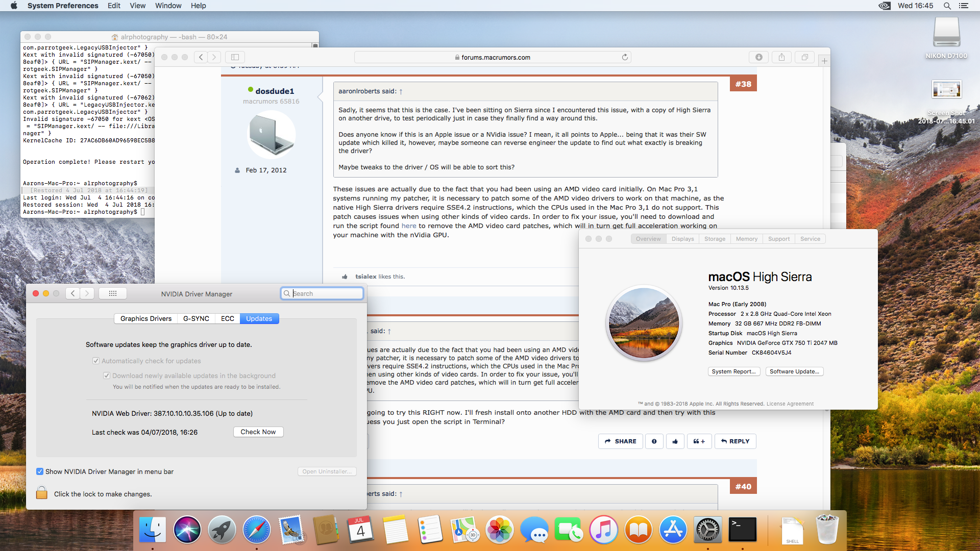
Task: Show all preferences grid button
Action: point(113,293)
